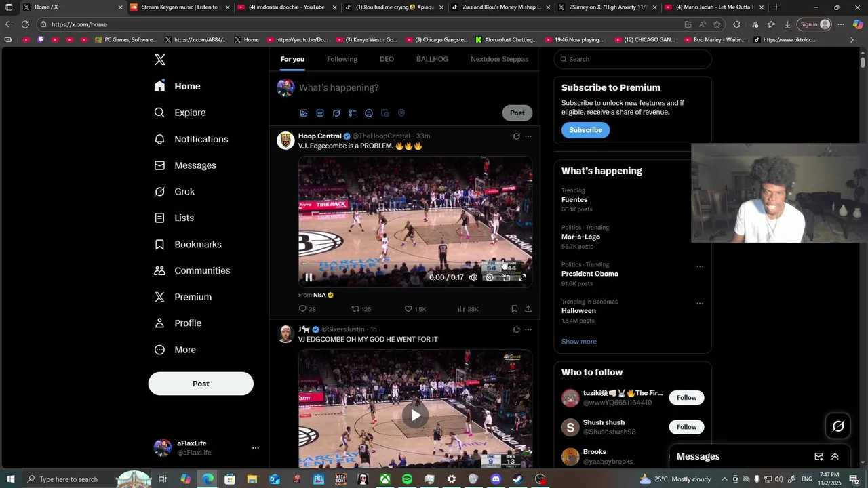Add a GIF in the composer
The width and height of the screenshot is (868, 488).
(x=320, y=113)
